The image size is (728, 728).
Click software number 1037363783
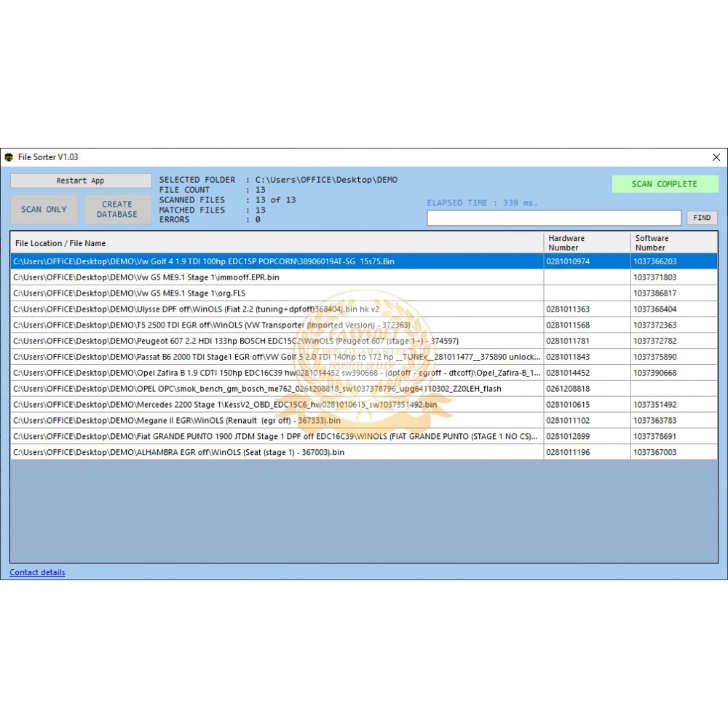(x=655, y=420)
